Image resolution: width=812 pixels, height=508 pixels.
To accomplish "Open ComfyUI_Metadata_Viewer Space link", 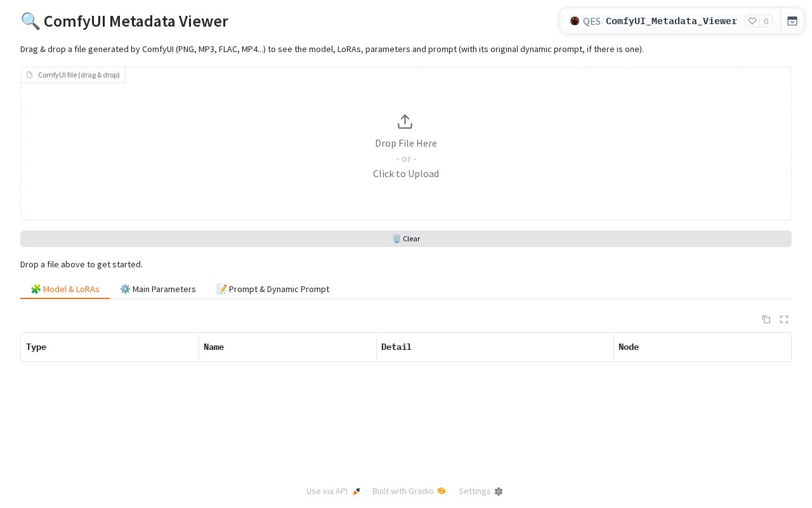I will 671,21.
